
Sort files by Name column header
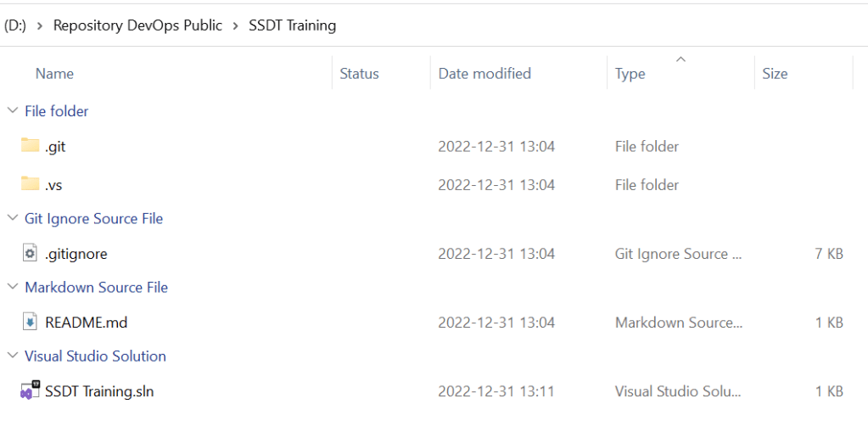[54, 74]
